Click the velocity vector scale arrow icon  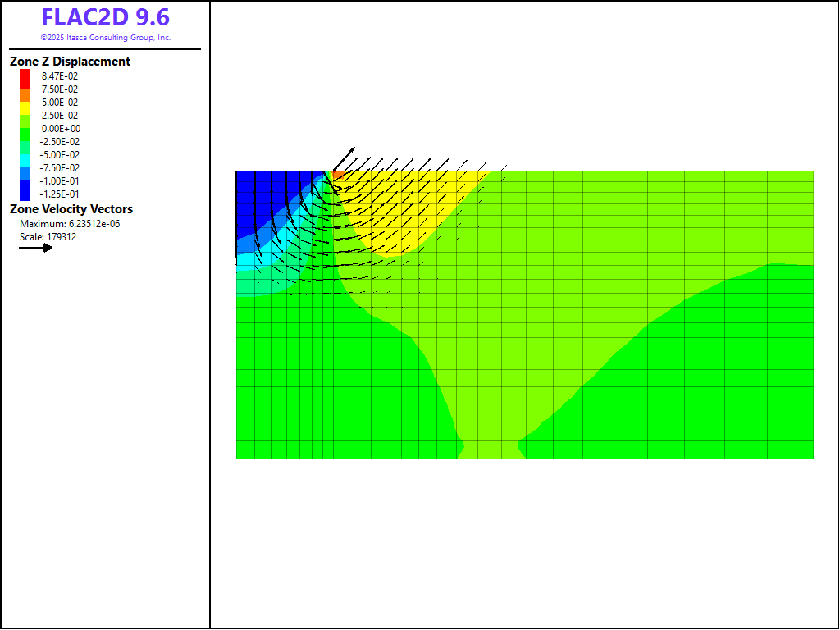pos(35,247)
